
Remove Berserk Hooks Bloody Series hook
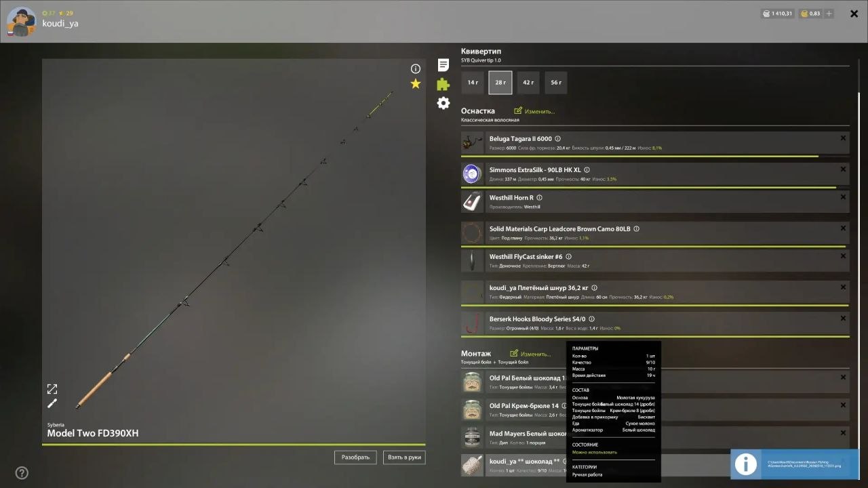[x=843, y=319]
